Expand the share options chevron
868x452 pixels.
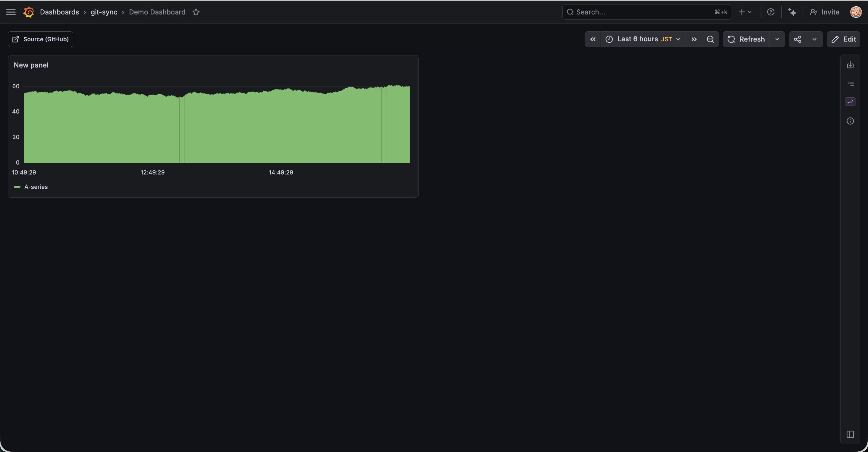click(814, 39)
